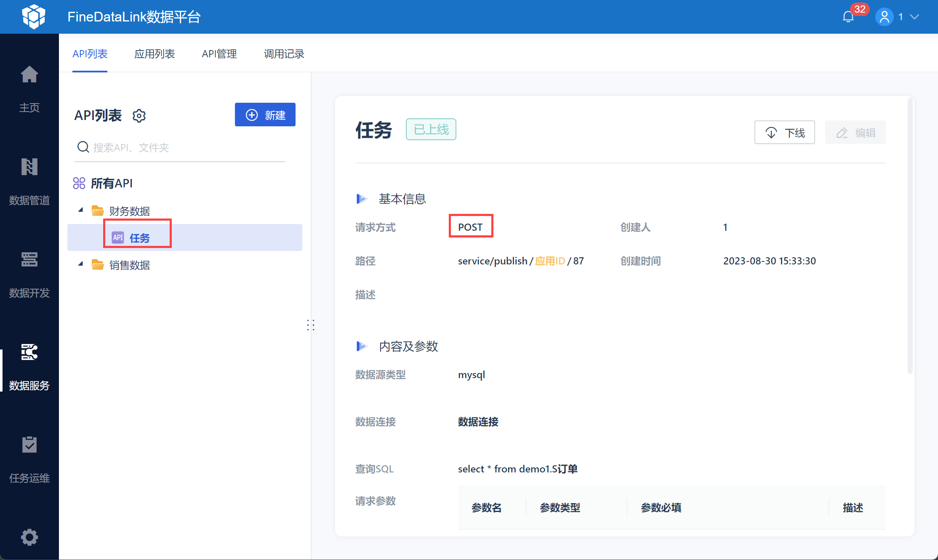Switch to the API列表 tab
This screenshot has width=938, height=560.
point(90,54)
